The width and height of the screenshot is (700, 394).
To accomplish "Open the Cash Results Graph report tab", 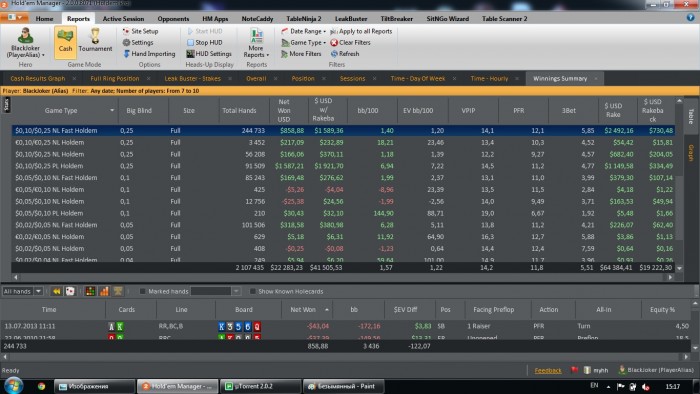I will [38, 79].
